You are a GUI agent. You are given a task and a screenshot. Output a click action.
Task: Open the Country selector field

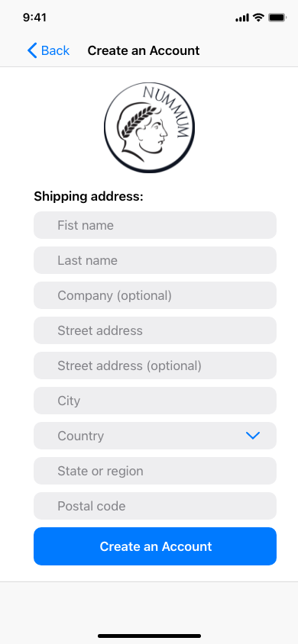155,436
